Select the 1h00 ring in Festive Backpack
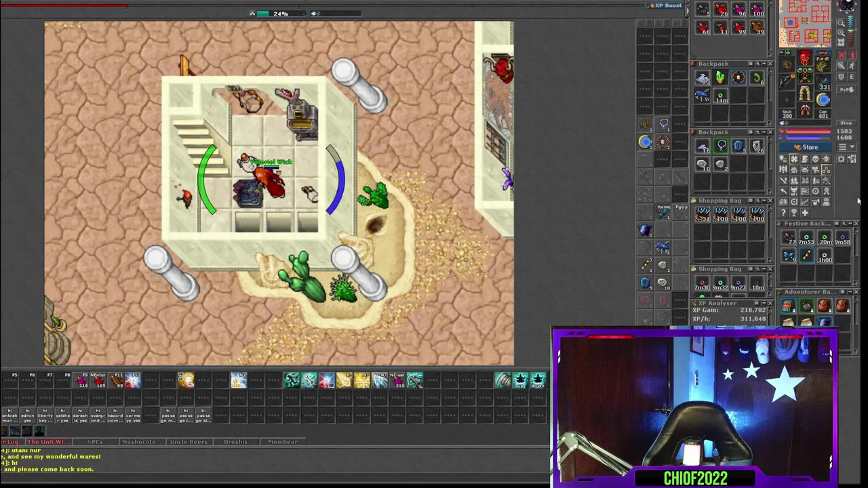 pyautogui.click(x=825, y=256)
